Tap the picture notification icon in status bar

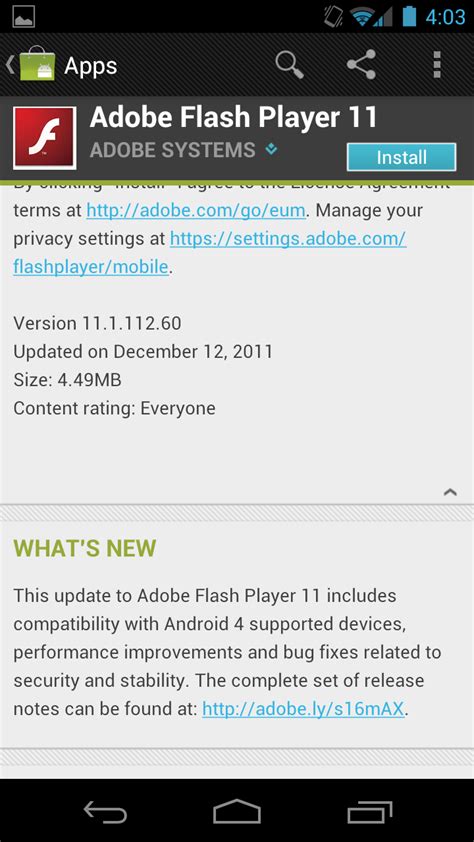24,17
